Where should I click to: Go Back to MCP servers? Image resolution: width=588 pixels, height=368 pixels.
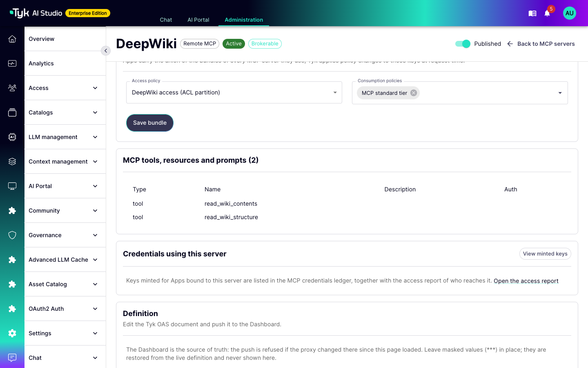[541, 44]
